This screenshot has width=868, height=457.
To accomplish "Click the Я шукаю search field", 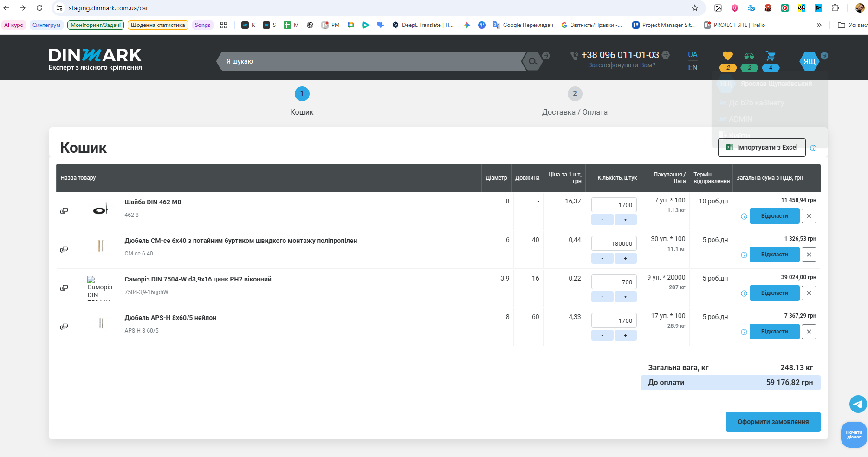I will coord(371,61).
